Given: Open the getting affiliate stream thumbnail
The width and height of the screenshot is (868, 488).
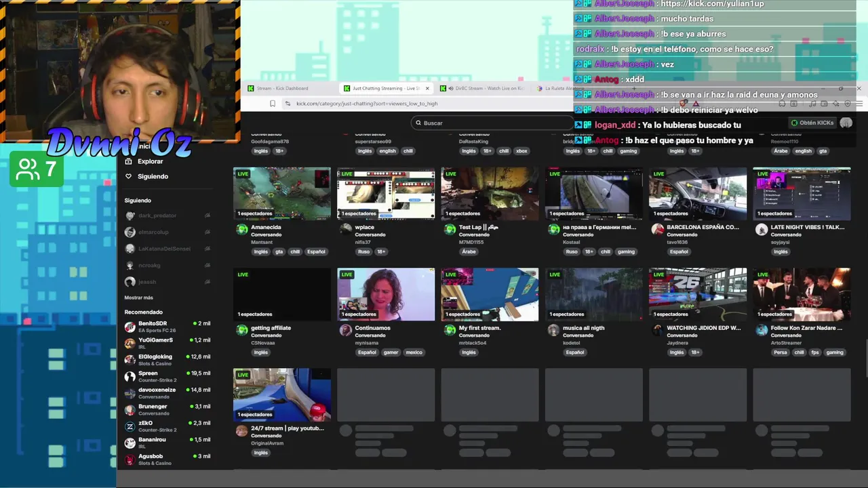Looking at the screenshot, I should coord(282,294).
